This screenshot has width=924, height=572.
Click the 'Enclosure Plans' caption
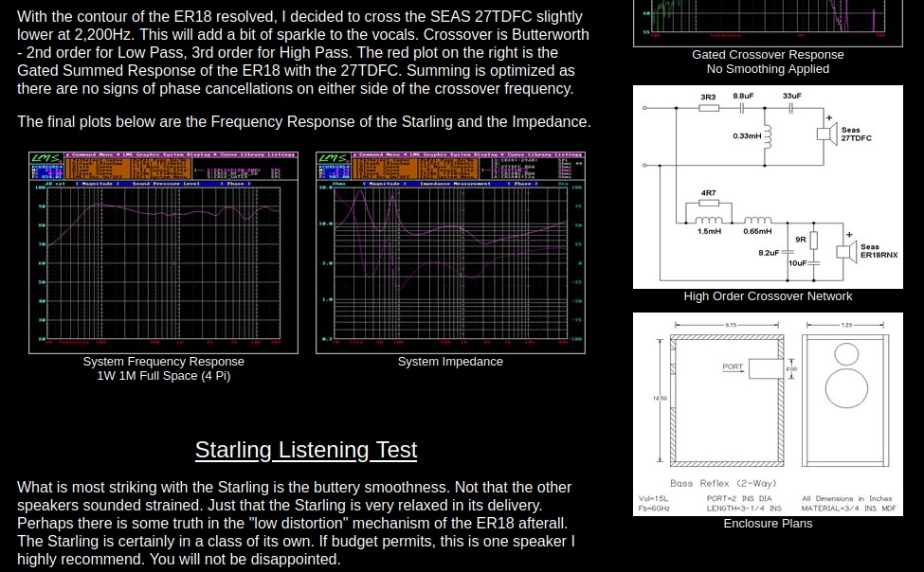click(768, 524)
